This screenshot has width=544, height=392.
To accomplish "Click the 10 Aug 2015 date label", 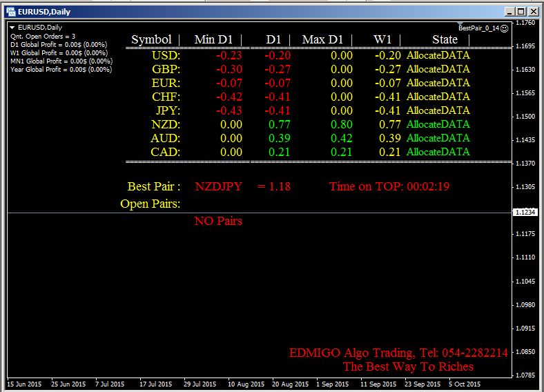I will pyautogui.click(x=246, y=384).
